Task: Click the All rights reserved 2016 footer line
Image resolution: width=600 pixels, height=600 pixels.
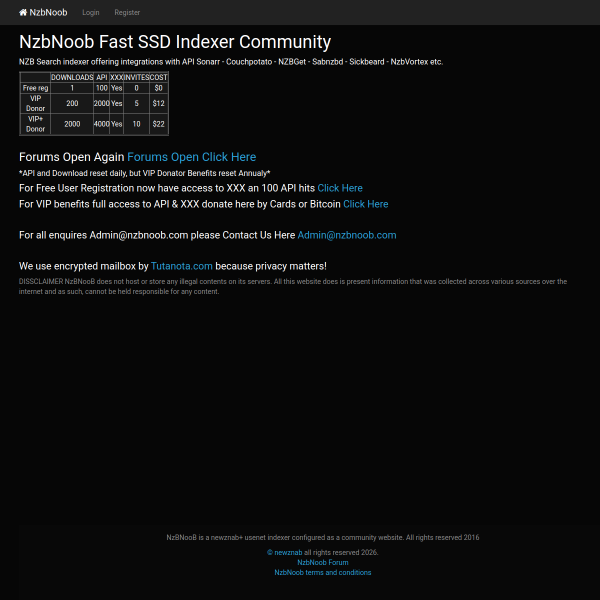Action: coord(323,538)
